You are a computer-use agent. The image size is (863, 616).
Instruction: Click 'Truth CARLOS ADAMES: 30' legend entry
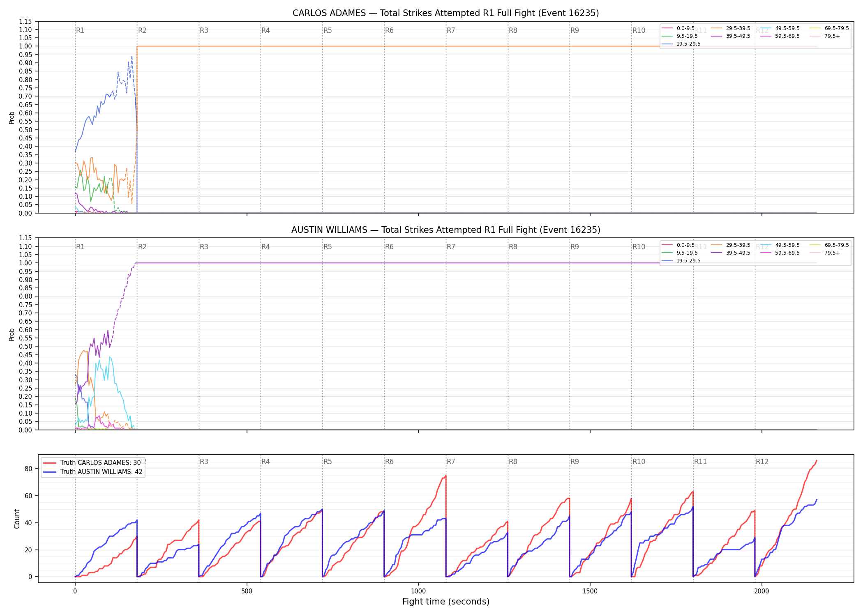click(92, 463)
